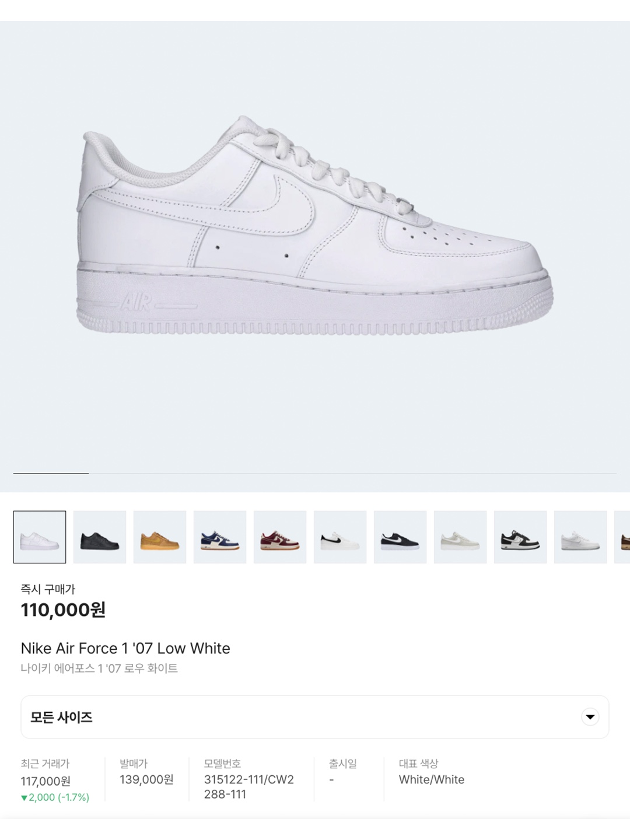Select the all-black sneaker thumbnail
The image size is (630, 840).
[x=100, y=537]
